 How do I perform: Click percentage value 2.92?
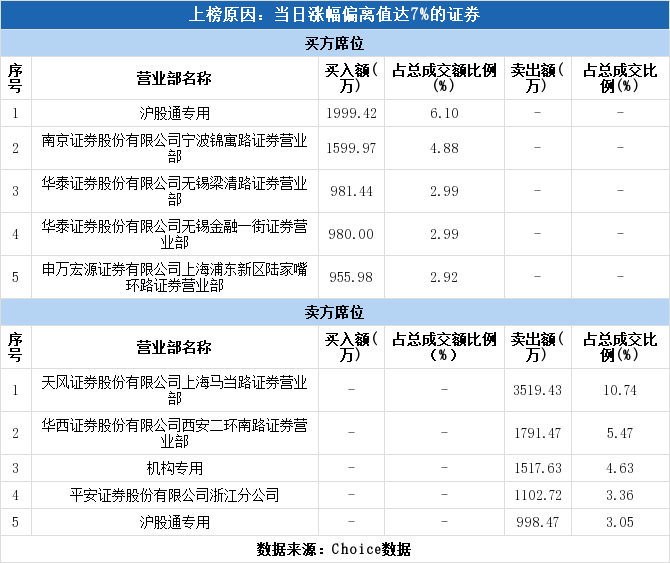[x=444, y=277]
